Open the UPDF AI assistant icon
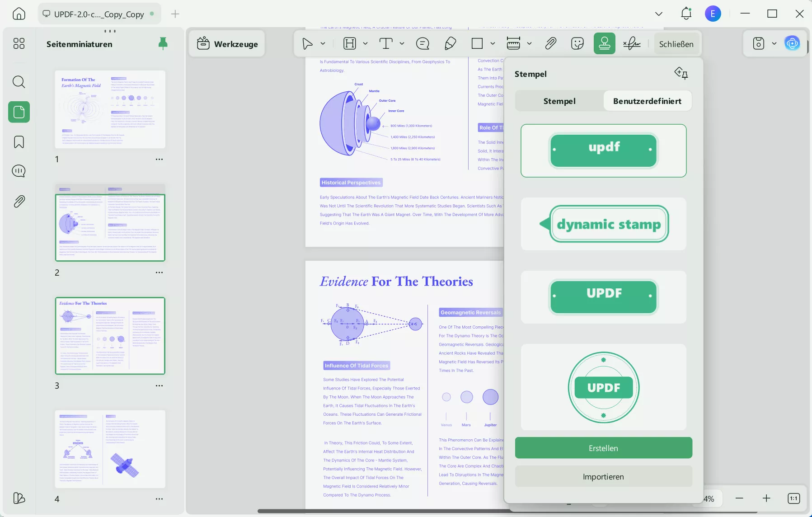Viewport: 812px width, 517px height. coord(792,43)
